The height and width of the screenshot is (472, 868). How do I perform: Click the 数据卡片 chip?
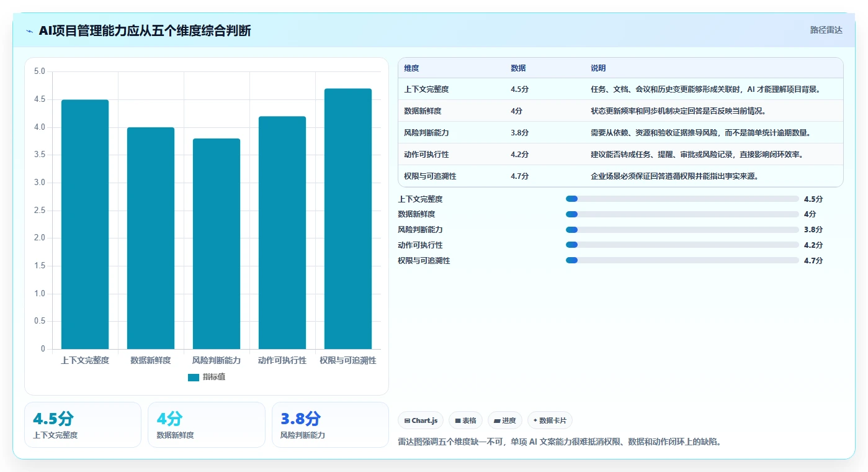550,420
